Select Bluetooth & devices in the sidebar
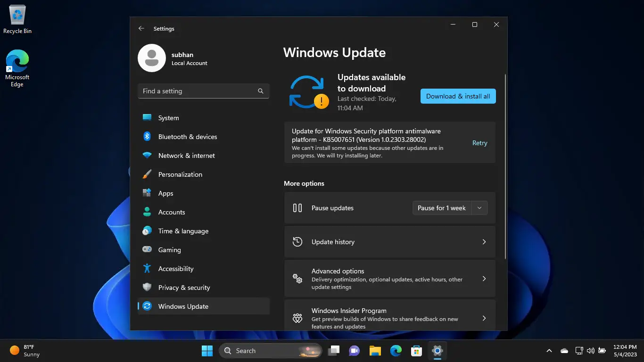Viewport: 644px width, 362px height. (x=204, y=137)
